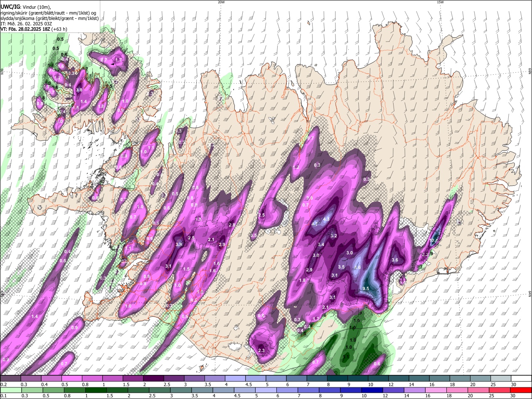The height and width of the screenshot is (399, 532).
Task: Click the 9.5 precipitation value on the map
Action: 366,288
